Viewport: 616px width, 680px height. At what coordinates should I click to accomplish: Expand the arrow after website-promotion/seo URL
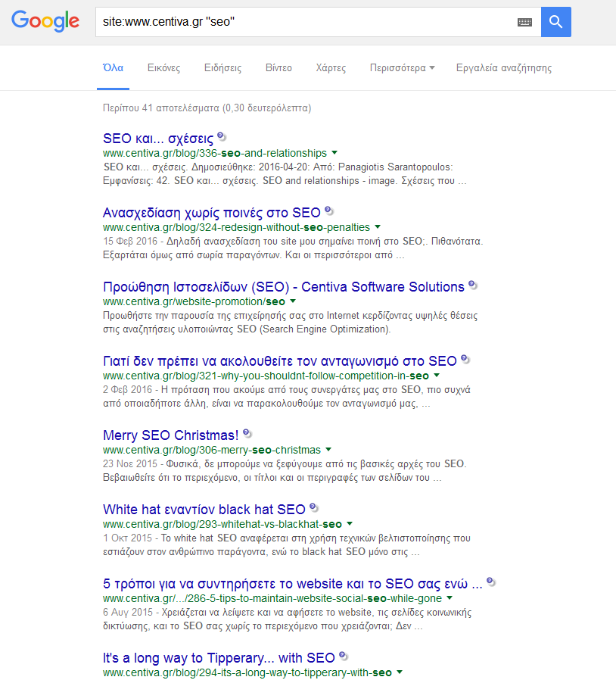(293, 301)
